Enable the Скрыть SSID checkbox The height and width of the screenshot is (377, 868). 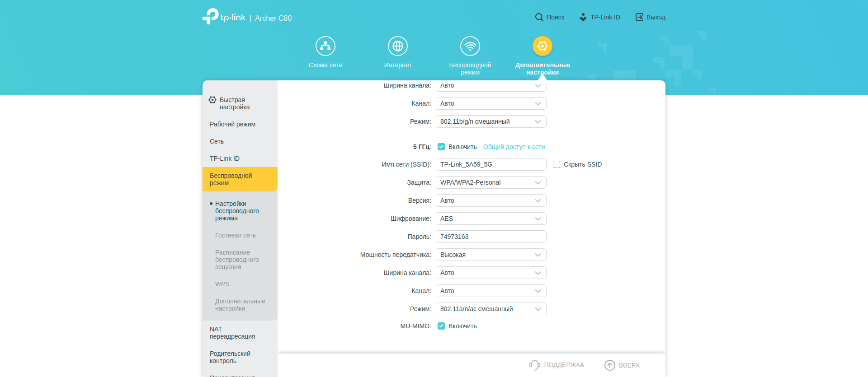tap(557, 164)
